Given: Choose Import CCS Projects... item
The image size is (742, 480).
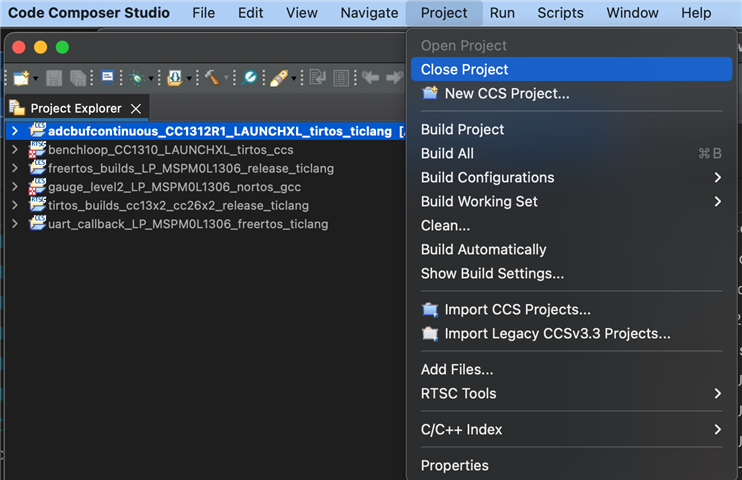Looking at the screenshot, I should [x=572, y=310].
